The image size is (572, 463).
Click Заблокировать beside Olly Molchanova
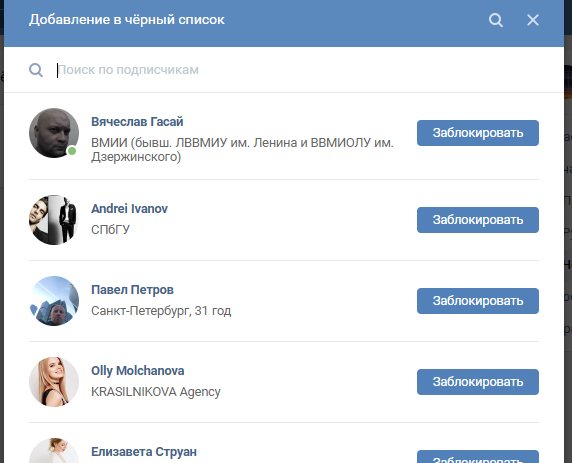pyautogui.click(x=478, y=382)
